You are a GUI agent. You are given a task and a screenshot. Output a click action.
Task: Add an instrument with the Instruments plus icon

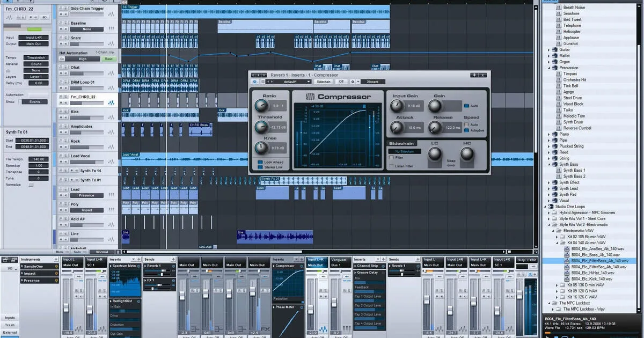coord(55,259)
